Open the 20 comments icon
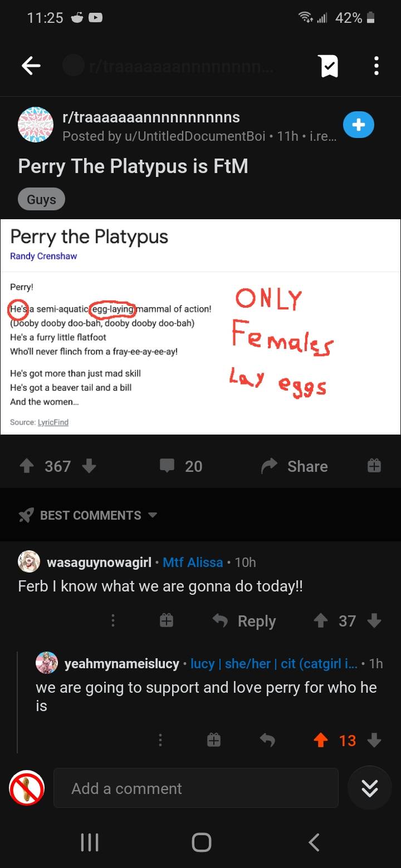 [x=167, y=466]
